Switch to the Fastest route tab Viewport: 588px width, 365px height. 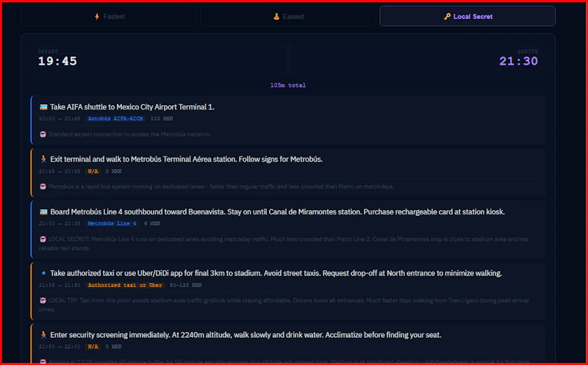pyautogui.click(x=109, y=16)
